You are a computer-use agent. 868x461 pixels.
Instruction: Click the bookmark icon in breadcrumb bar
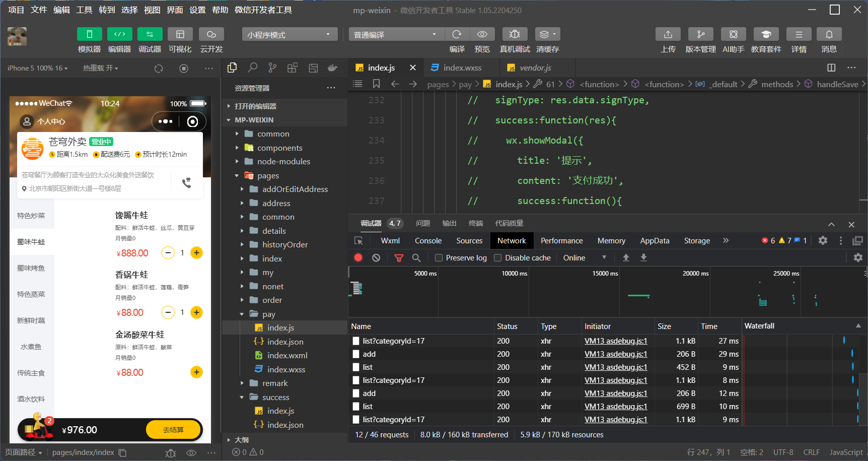[376, 84]
